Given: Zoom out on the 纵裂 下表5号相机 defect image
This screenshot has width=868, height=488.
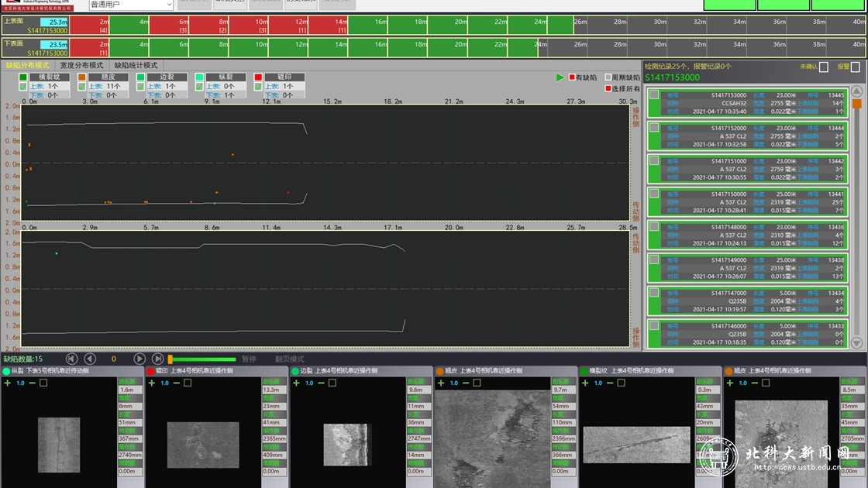Looking at the screenshot, I should click(x=32, y=383).
